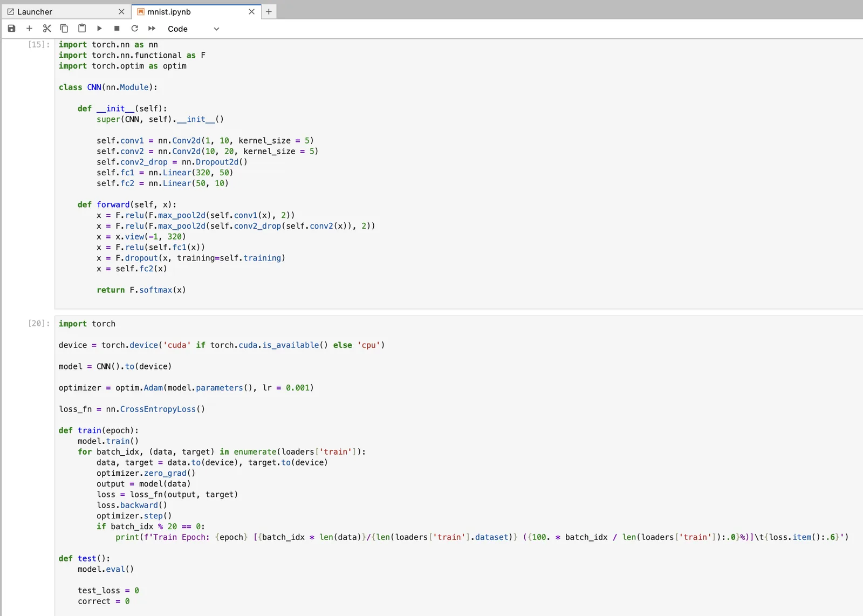Click the 'x = x.view(-1, 320)' line
863x616 pixels.
(x=141, y=237)
